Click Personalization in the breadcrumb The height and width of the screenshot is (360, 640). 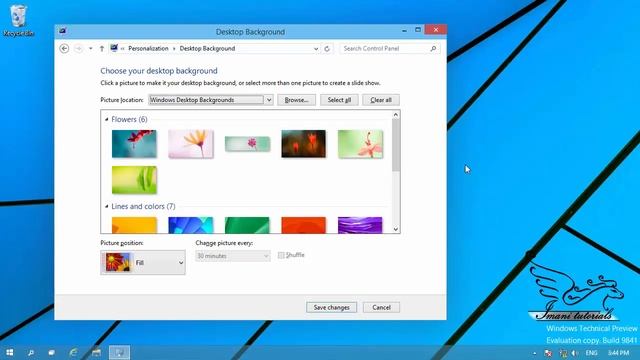148,48
